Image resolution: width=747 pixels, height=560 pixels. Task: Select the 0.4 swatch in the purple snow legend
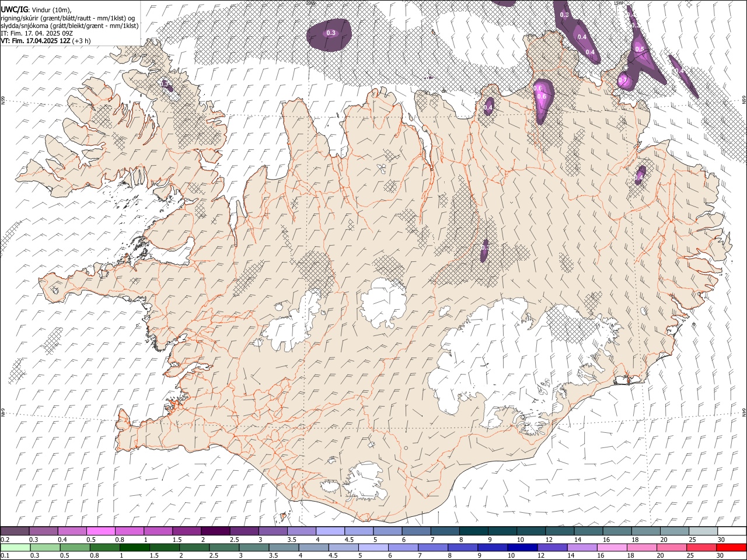[x=72, y=531]
